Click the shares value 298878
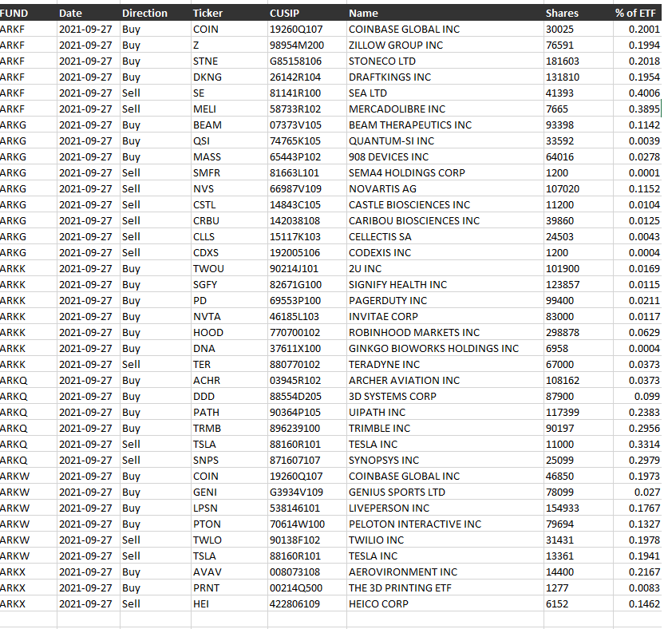The width and height of the screenshot is (672, 629). (562, 332)
